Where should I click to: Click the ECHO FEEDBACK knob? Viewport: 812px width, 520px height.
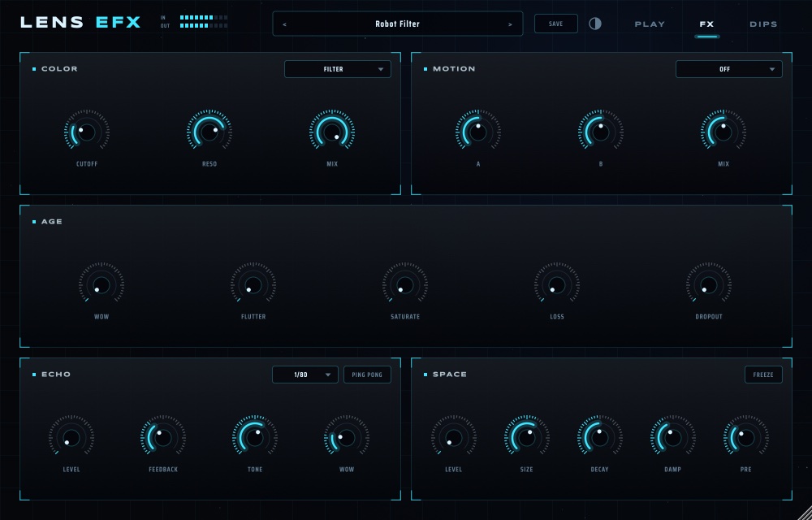click(163, 438)
